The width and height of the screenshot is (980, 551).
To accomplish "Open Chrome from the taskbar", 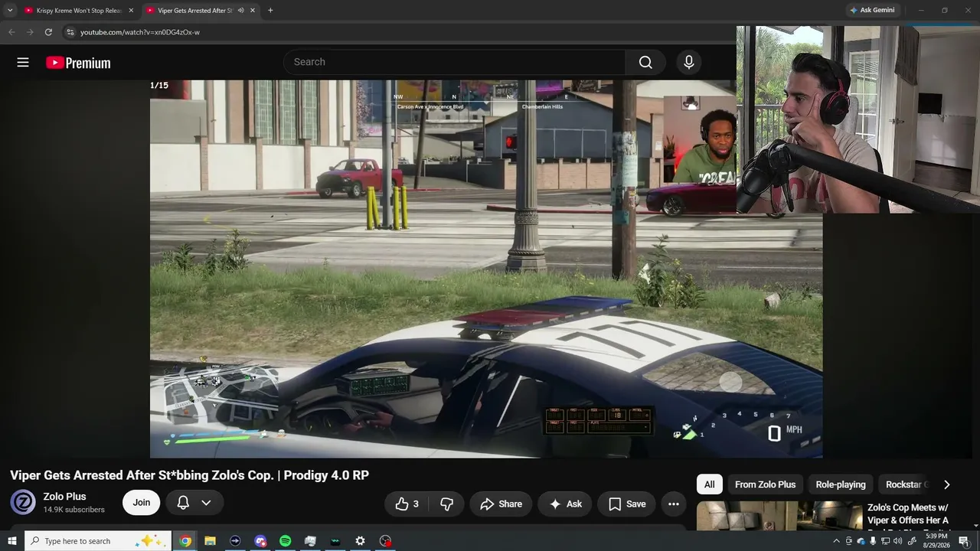I will click(185, 541).
